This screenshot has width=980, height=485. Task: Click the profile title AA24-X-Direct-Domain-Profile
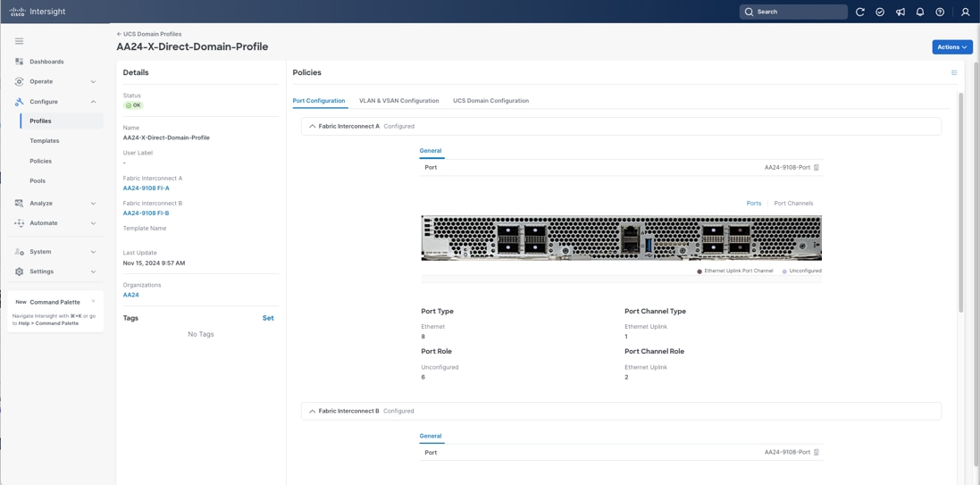pyautogui.click(x=192, y=46)
